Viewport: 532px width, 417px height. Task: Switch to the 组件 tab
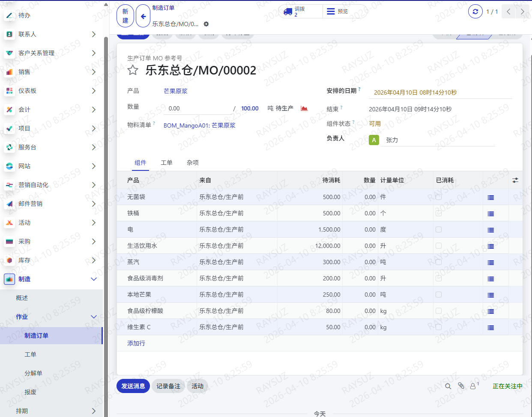(x=140, y=163)
